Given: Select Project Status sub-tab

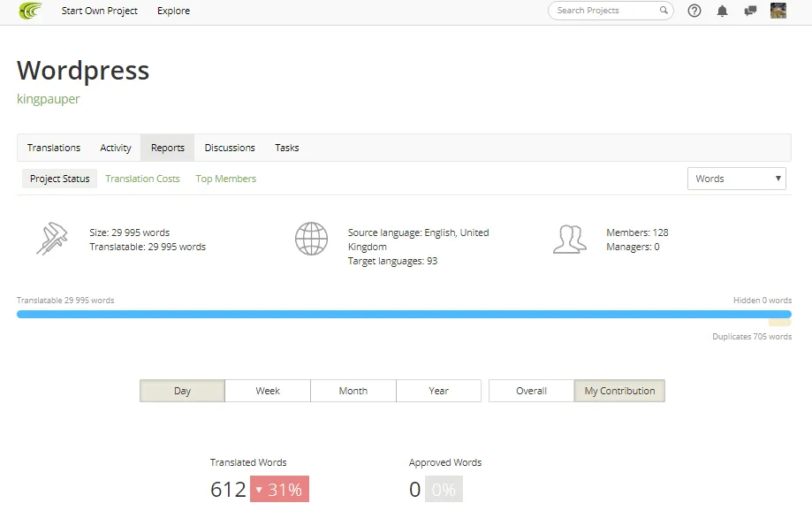Looking at the screenshot, I should point(59,179).
